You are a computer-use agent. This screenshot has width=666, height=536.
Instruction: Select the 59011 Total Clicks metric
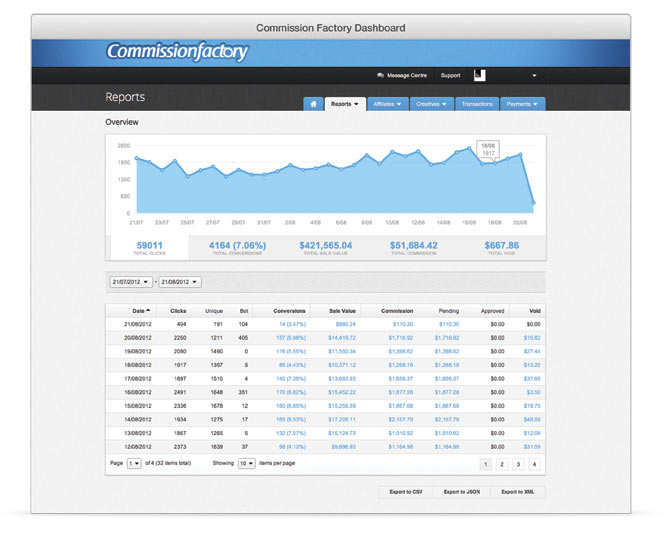[150, 248]
